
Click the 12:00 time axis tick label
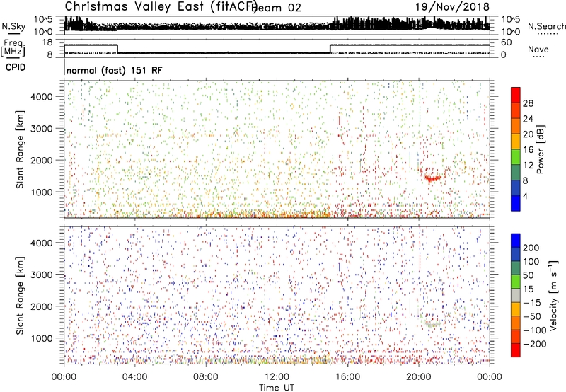pos(277,377)
